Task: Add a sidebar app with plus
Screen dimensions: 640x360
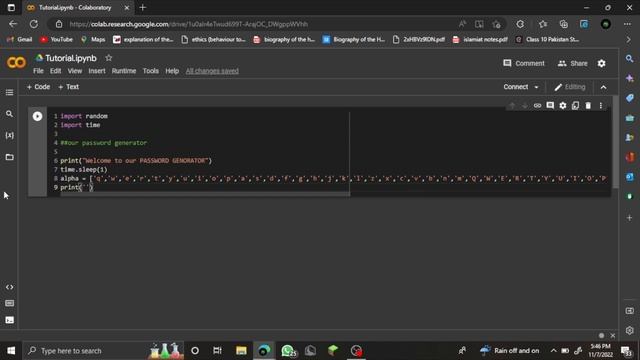Action: pos(629,218)
